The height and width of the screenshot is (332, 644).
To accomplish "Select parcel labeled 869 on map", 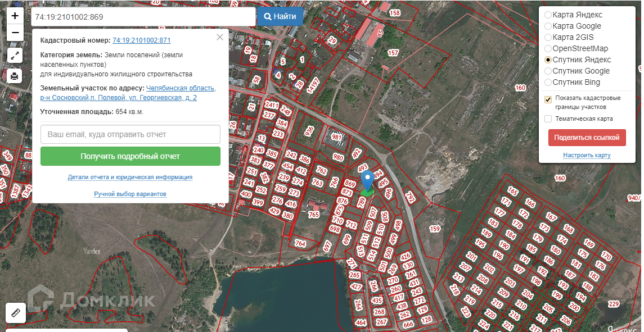I will pos(350,184).
